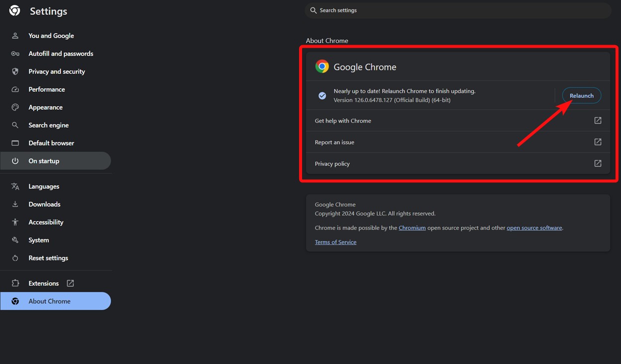This screenshot has width=621, height=364.
Task: Select the Appearance paintbrush icon
Action: (x=14, y=107)
